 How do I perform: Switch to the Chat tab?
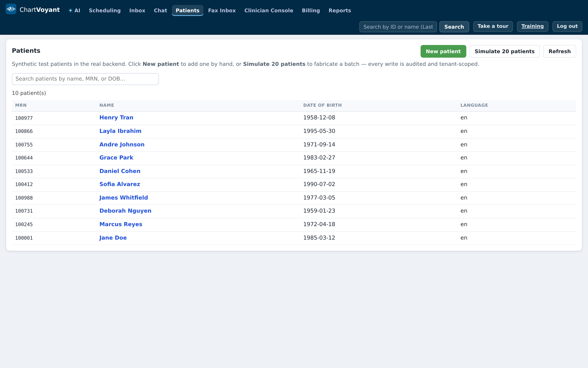(160, 10)
